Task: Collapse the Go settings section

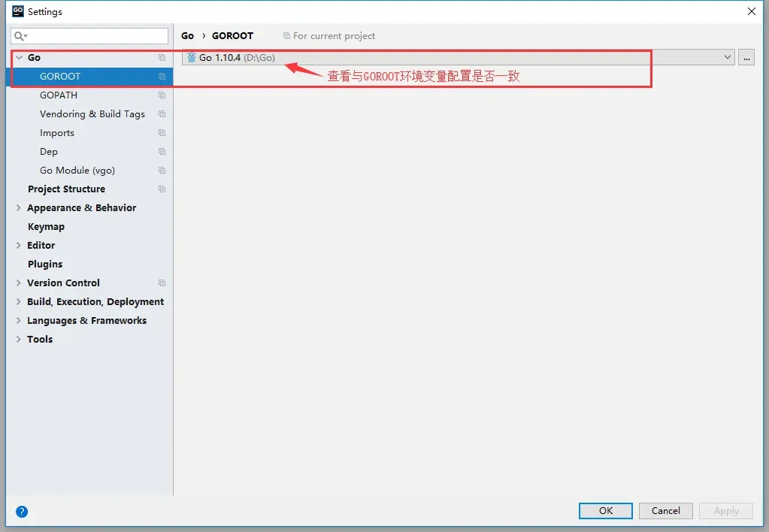Action: [19, 57]
